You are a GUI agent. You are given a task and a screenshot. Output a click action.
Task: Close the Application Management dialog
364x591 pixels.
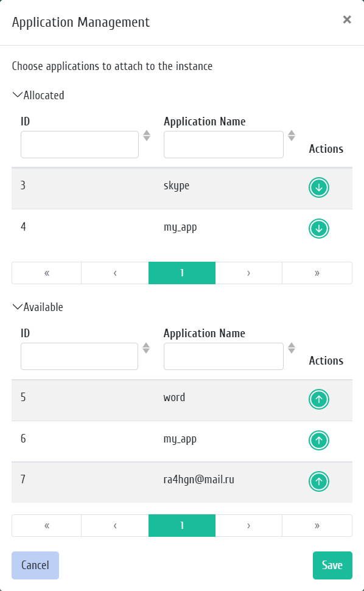(x=347, y=19)
